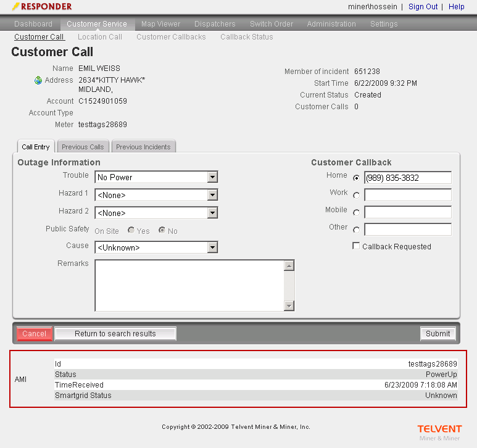Click the Remarks scrollbar down arrow
This screenshot has width=477, height=448.
pyautogui.click(x=289, y=306)
